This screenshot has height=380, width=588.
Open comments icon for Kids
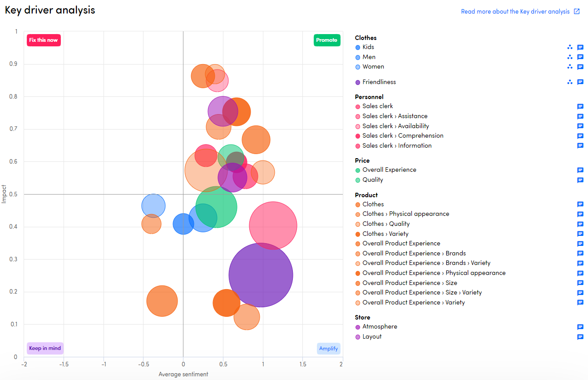pyautogui.click(x=580, y=47)
